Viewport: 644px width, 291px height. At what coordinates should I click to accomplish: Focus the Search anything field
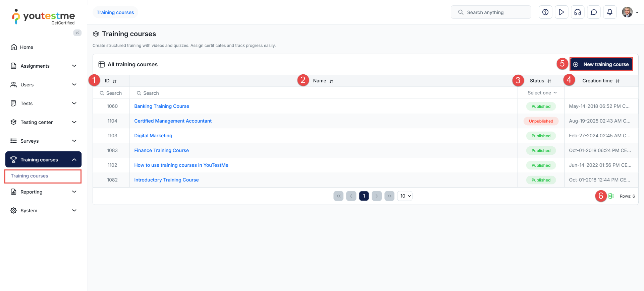pyautogui.click(x=491, y=12)
